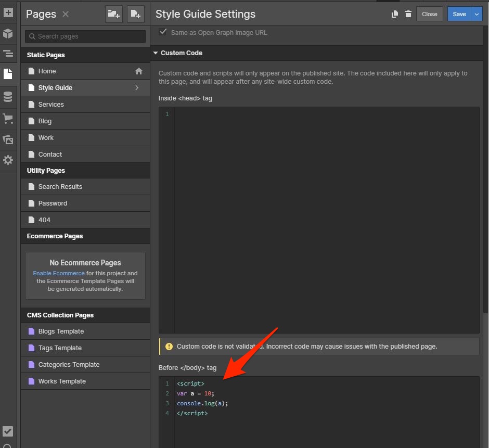Collapse the Custom Code section

(x=156, y=53)
